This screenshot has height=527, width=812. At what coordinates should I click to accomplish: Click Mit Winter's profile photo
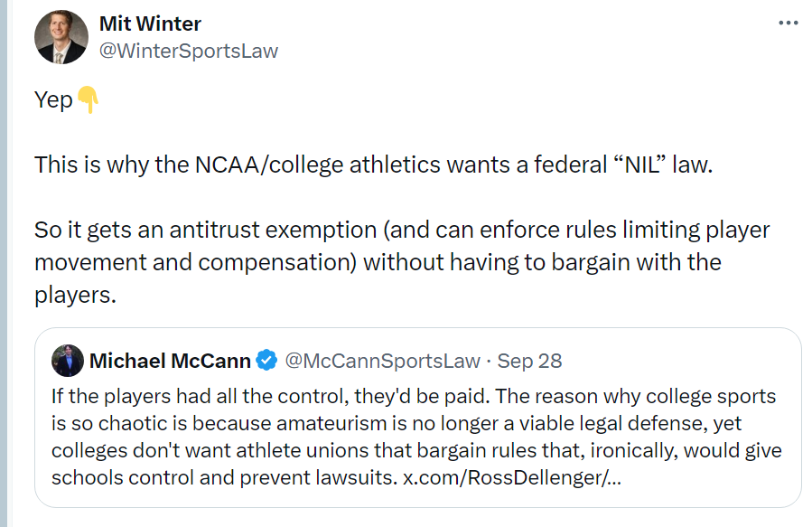[61, 37]
